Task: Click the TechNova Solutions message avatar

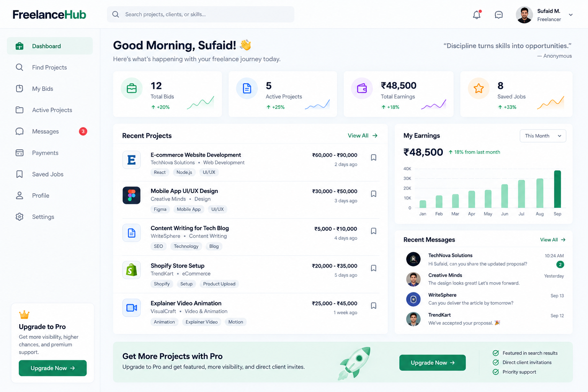Action: pyautogui.click(x=413, y=259)
